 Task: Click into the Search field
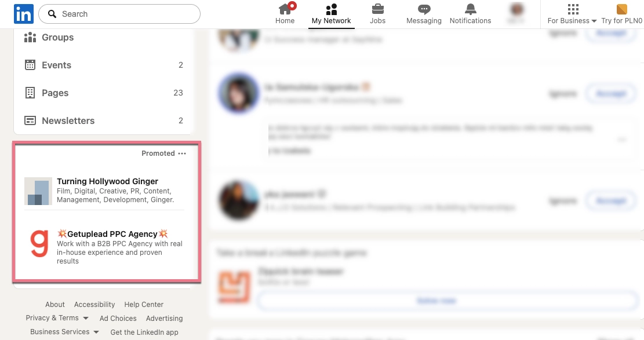coord(119,14)
